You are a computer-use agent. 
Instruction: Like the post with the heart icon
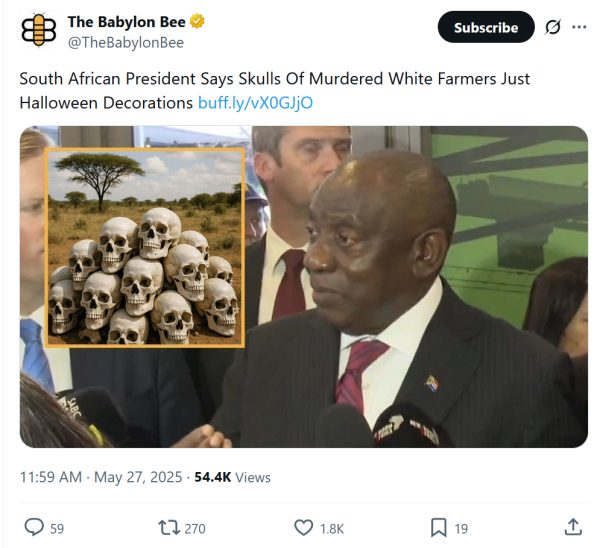click(x=304, y=527)
